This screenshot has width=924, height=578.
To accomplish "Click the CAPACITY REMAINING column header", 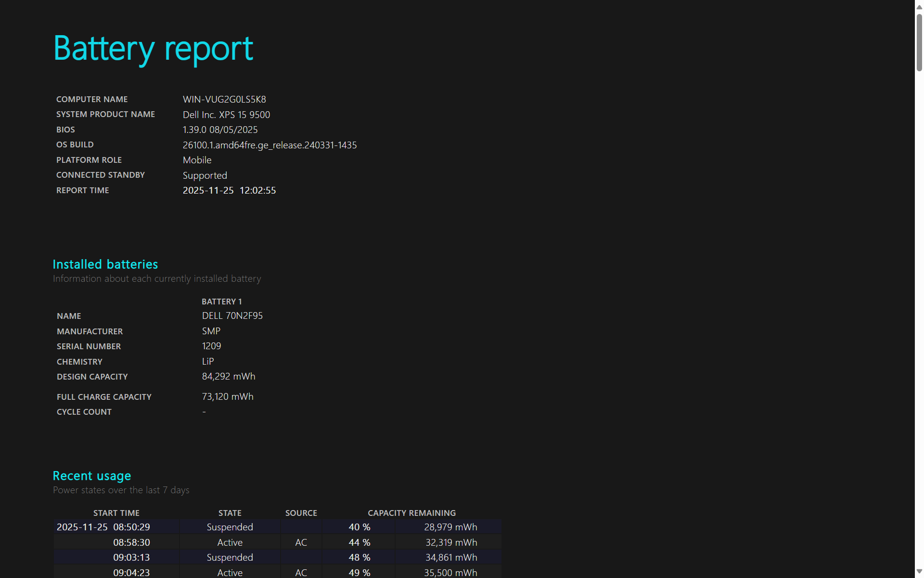I will click(411, 513).
